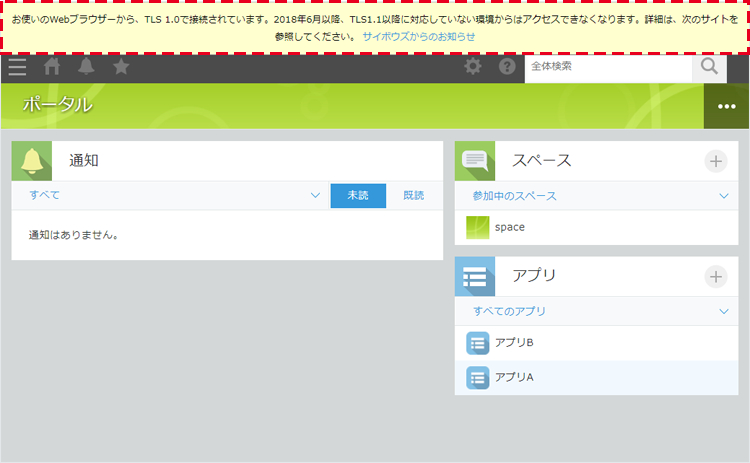Follow the サイボウズからのお知らせ link

click(419, 36)
